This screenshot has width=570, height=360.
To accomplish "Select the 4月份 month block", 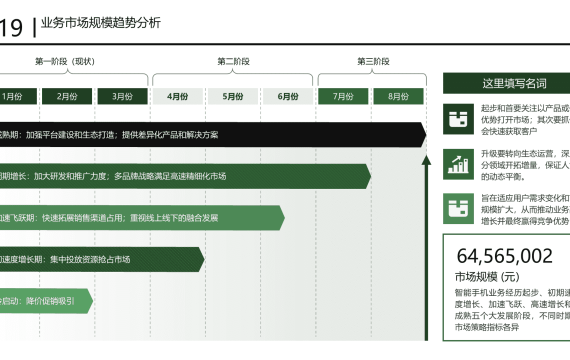I will [x=177, y=96].
